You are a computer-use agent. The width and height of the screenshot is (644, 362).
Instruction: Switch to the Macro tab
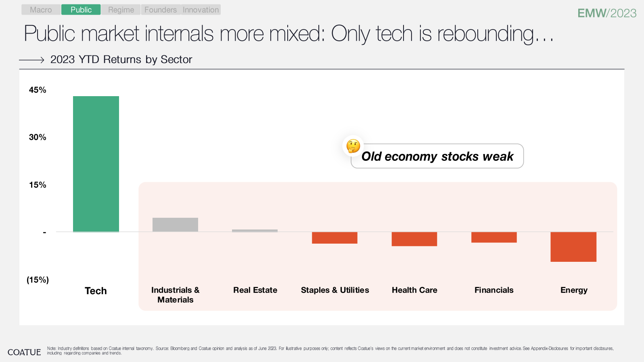(41, 10)
